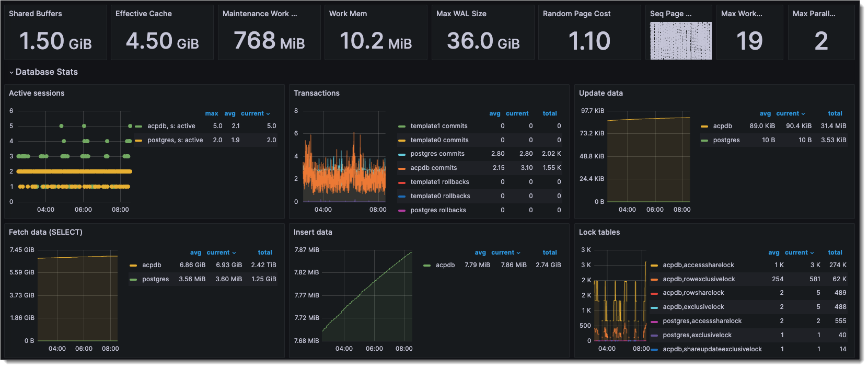Sort Update data legend by current

[x=790, y=113]
